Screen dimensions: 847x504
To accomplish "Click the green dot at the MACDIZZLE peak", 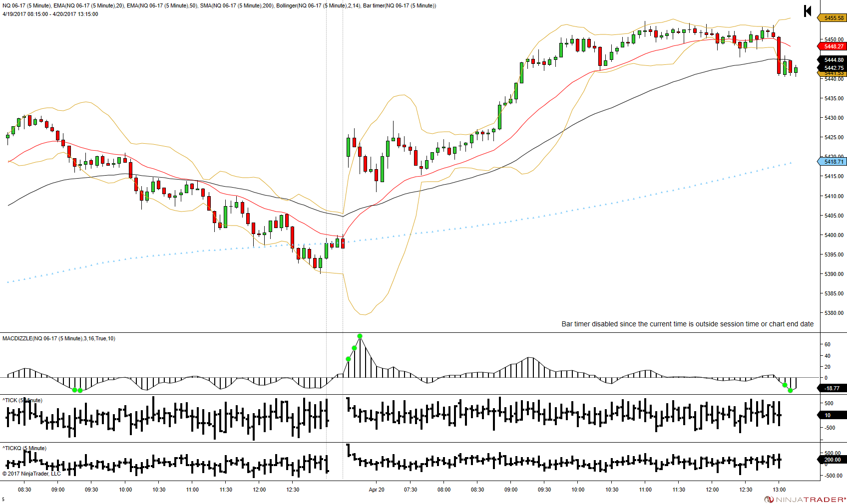I will (x=360, y=336).
